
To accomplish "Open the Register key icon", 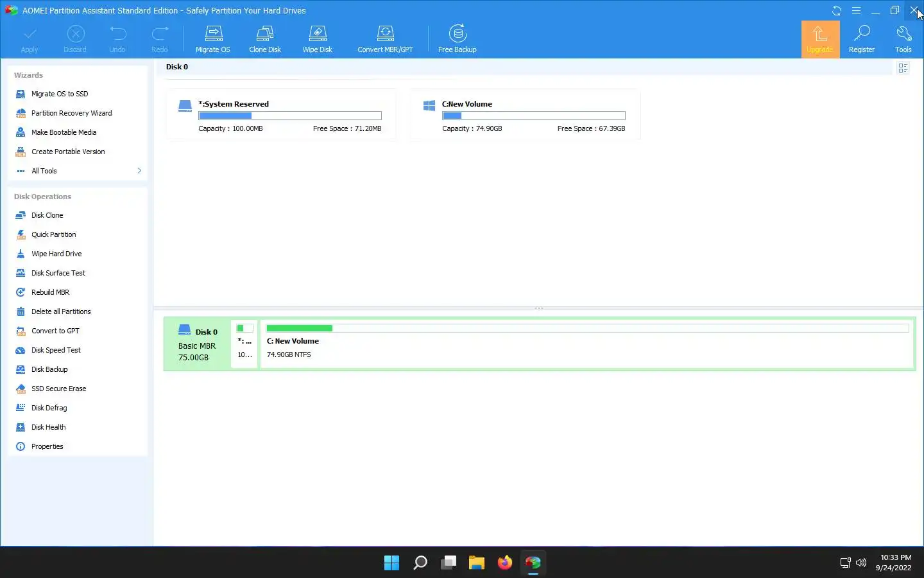I will point(862,33).
